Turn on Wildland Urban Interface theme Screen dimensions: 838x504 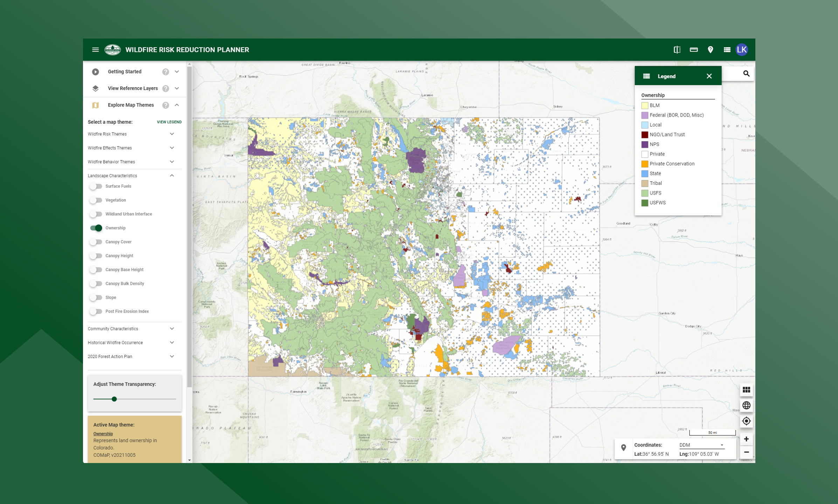96,214
